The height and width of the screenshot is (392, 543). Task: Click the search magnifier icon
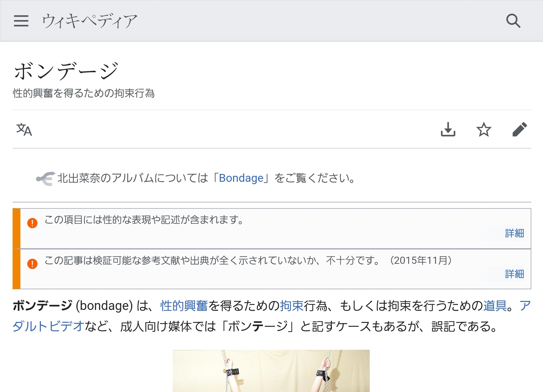[x=513, y=21]
